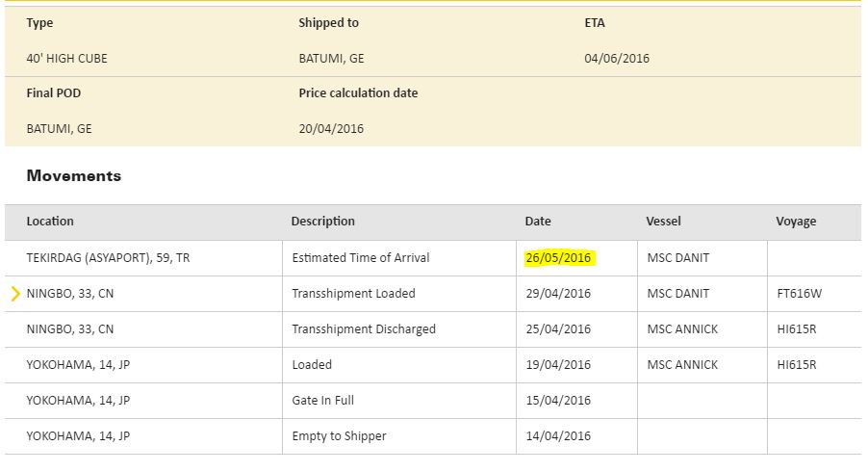Select the Tekirdag (Asyaport) location cell
Image resolution: width=868 pixels, height=472 pixels.
tap(108, 258)
